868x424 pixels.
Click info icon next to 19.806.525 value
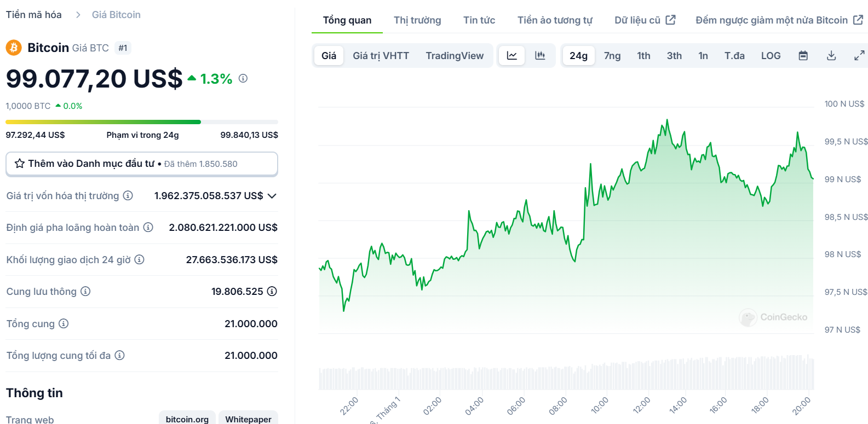[x=272, y=291]
